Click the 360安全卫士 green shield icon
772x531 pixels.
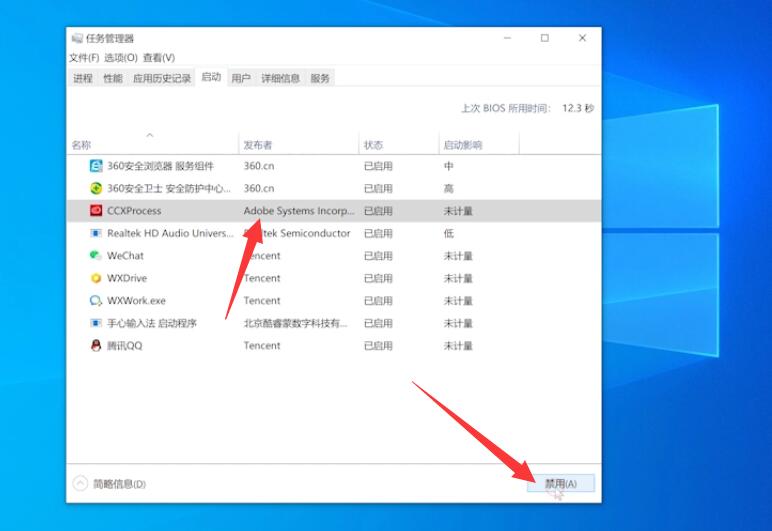(96, 188)
